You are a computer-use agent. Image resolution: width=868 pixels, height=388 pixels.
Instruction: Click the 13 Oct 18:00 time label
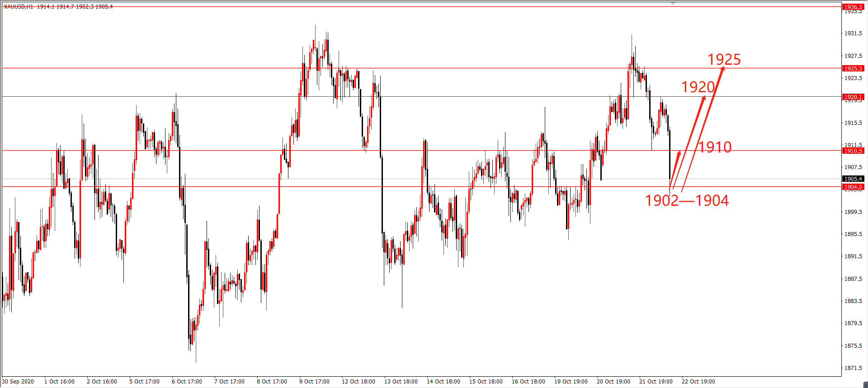point(401,381)
